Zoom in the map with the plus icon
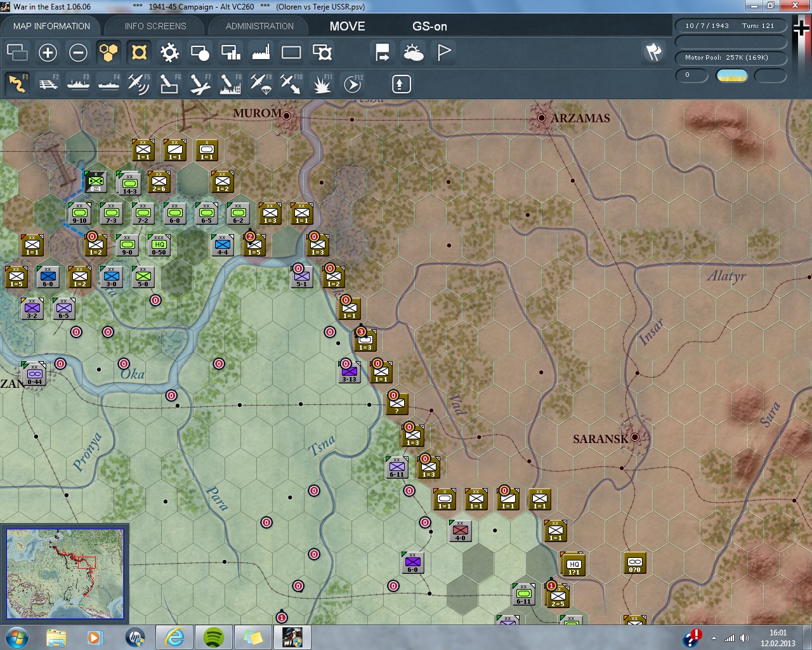Viewport: 812px width, 650px height. point(48,52)
